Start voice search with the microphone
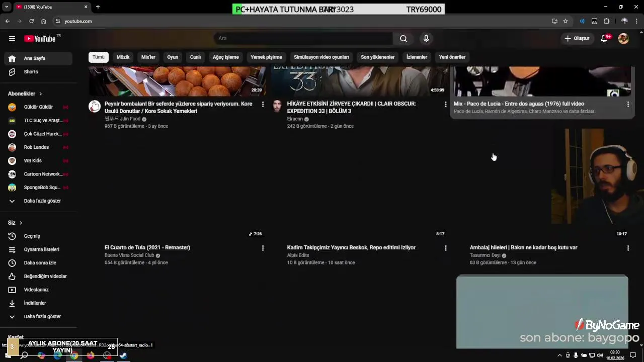Screen dimensions: 644x362 point(426,39)
